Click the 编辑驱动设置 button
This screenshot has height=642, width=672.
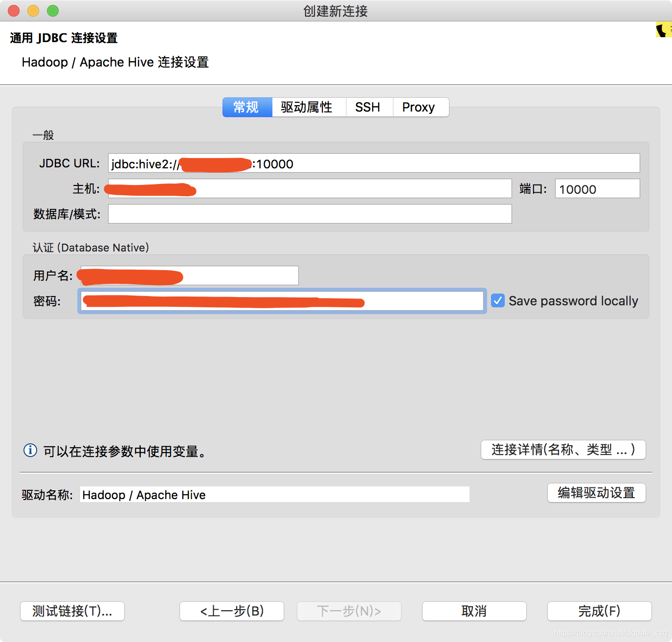tap(597, 493)
